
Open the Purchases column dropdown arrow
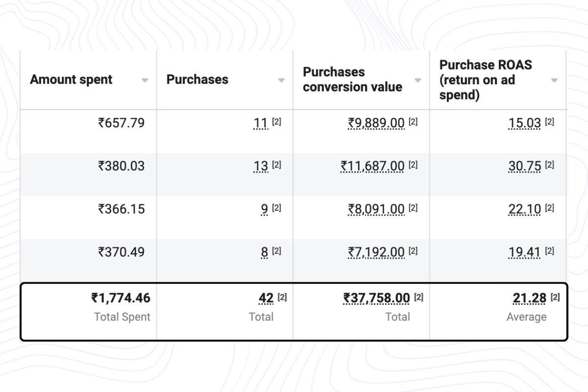281,80
